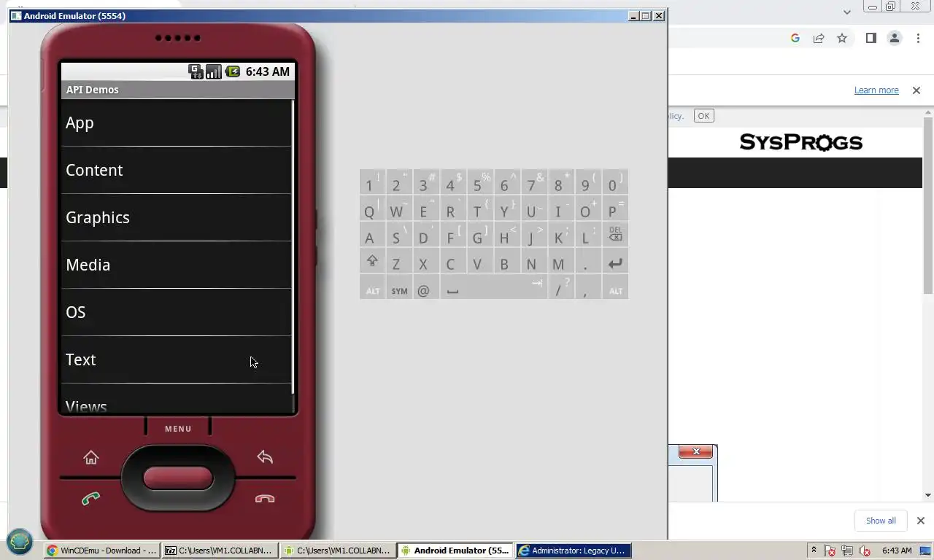The height and width of the screenshot is (560, 934).
Task: Click the taskbar clock 6:43 AM
Action: click(x=897, y=551)
